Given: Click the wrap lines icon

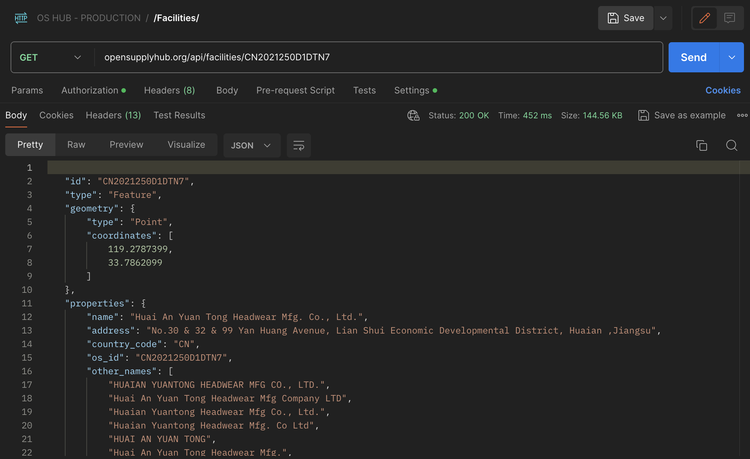Looking at the screenshot, I should tap(298, 145).
